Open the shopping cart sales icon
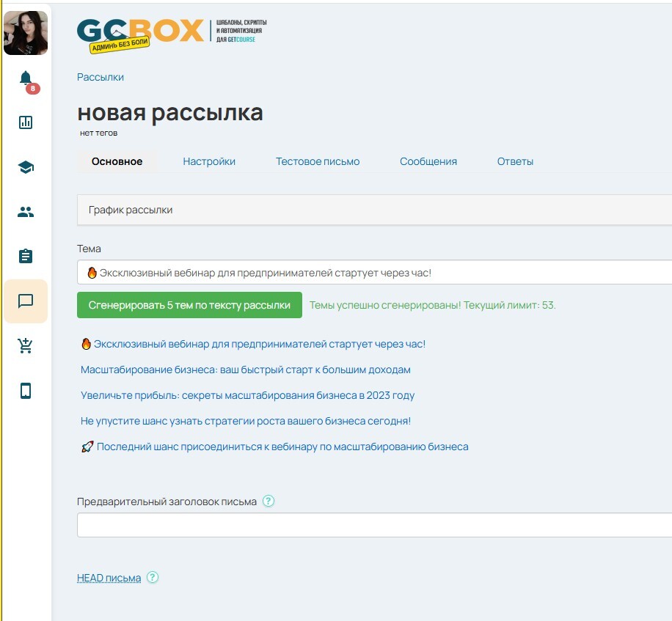Screen dimensions: 672x621 pyautogui.click(x=26, y=346)
